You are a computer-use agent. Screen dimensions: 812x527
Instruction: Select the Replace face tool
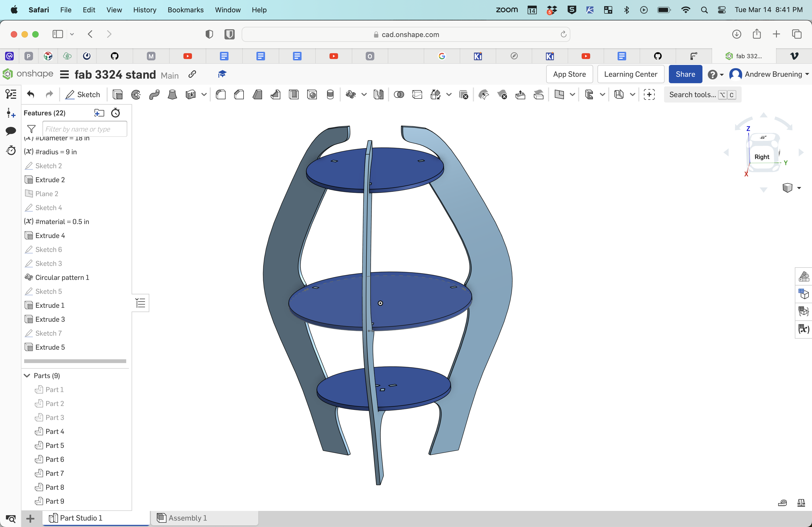pyautogui.click(x=538, y=94)
